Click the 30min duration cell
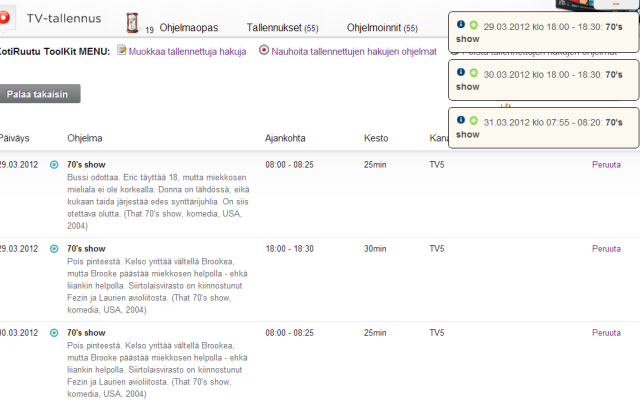The width and height of the screenshot is (640, 400). click(x=375, y=249)
